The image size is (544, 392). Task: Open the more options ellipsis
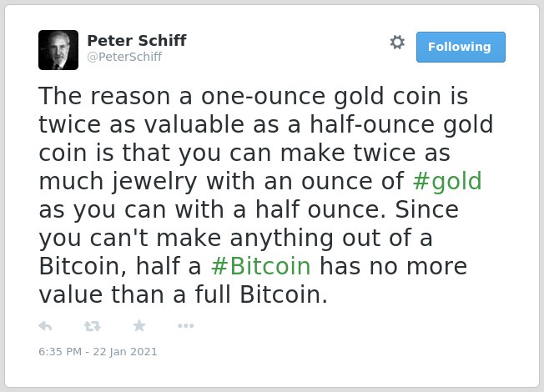point(185,326)
